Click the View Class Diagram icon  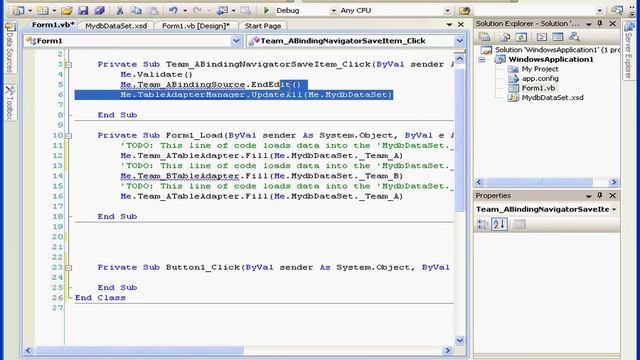pyautogui.click(x=574, y=37)
